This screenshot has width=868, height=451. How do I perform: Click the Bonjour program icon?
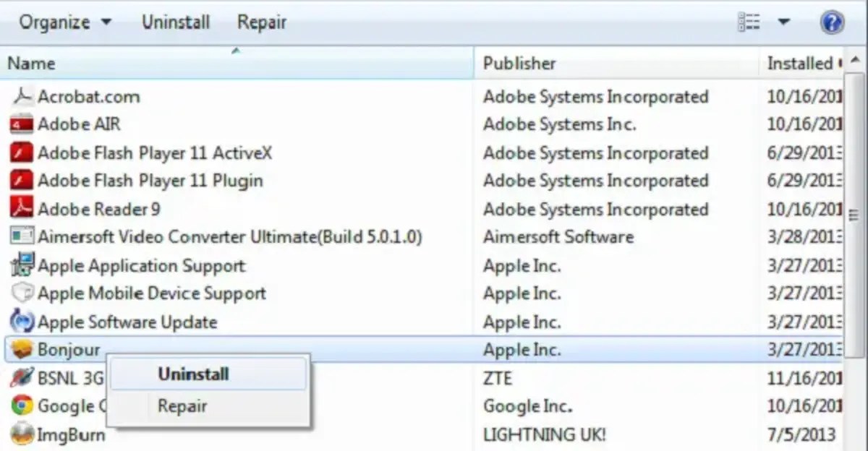(21, 349)
